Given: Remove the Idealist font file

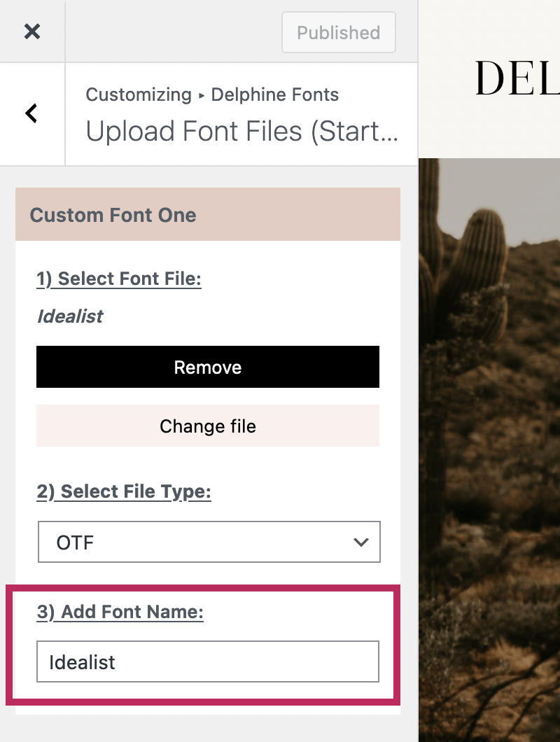Looking at the screenshot, I should (x=208, y=367).
